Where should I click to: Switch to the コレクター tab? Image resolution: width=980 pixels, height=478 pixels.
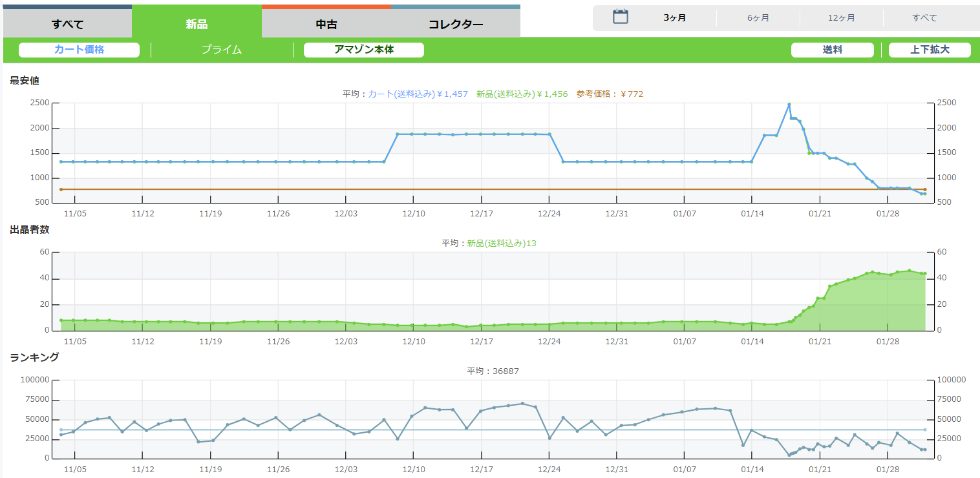[x=456, y=25]
